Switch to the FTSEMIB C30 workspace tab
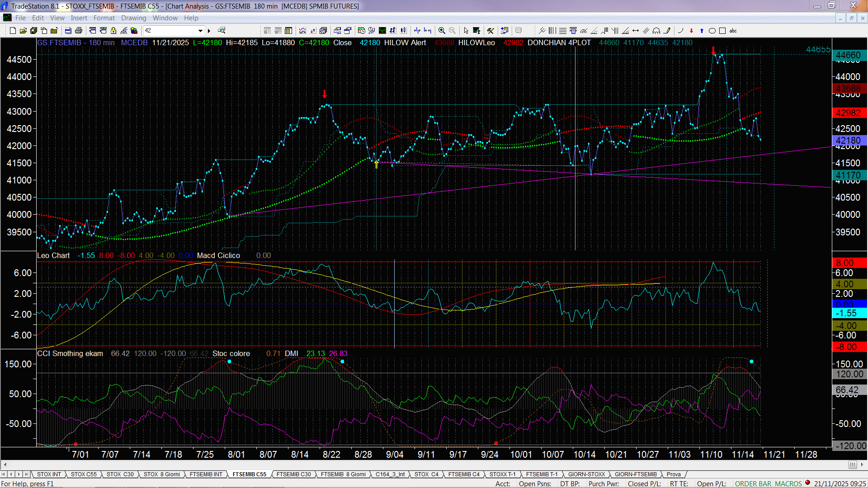Image resolution: width=868 pixels, height=488 pixels. (293, 474)
